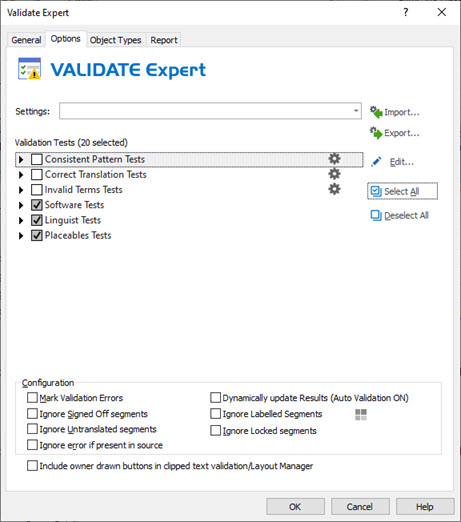461x522 pixels.
Task: Open settings gear for Consistent Pattern Tests
Action: [334, 159]
